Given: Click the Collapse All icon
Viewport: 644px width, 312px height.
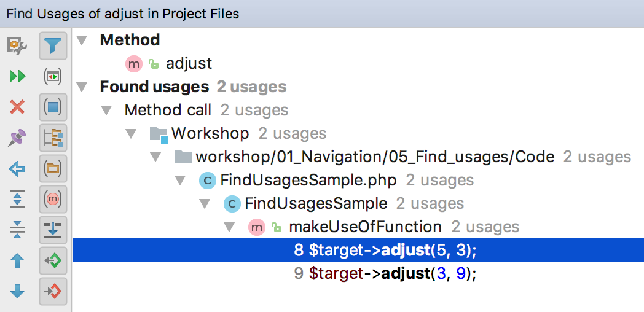Looking at the screenshot, I should point(17,229).
